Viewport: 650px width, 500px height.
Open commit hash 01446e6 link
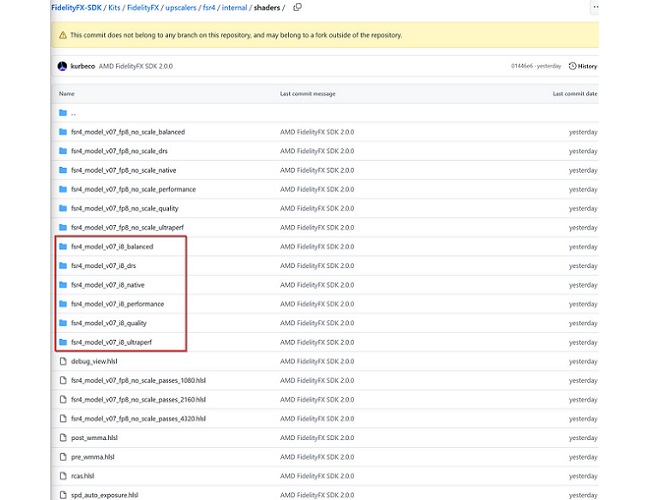(523, 66)
